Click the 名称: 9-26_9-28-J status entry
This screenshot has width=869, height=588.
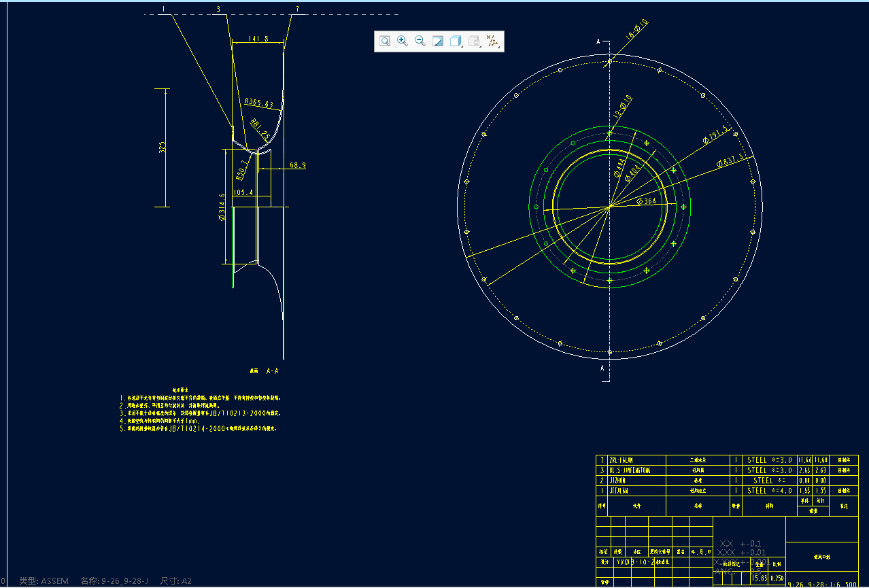pyautogui.click(x=114, y=581)
